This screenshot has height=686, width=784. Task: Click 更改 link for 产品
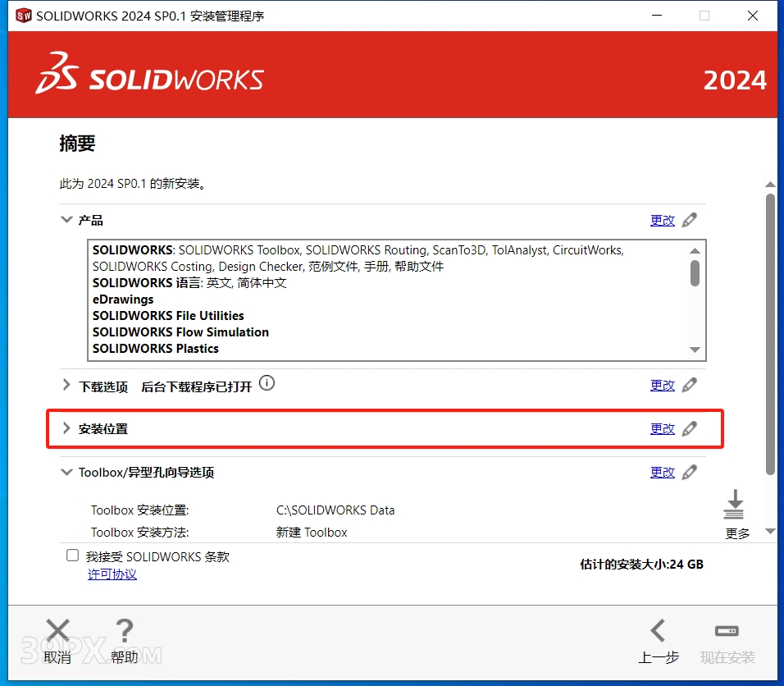click(x=662, y=220)
